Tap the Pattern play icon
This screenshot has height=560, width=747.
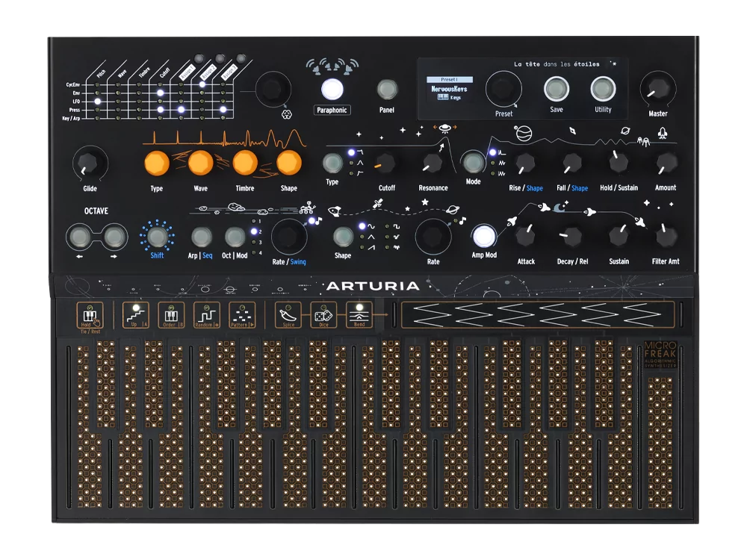pos(242,315)
